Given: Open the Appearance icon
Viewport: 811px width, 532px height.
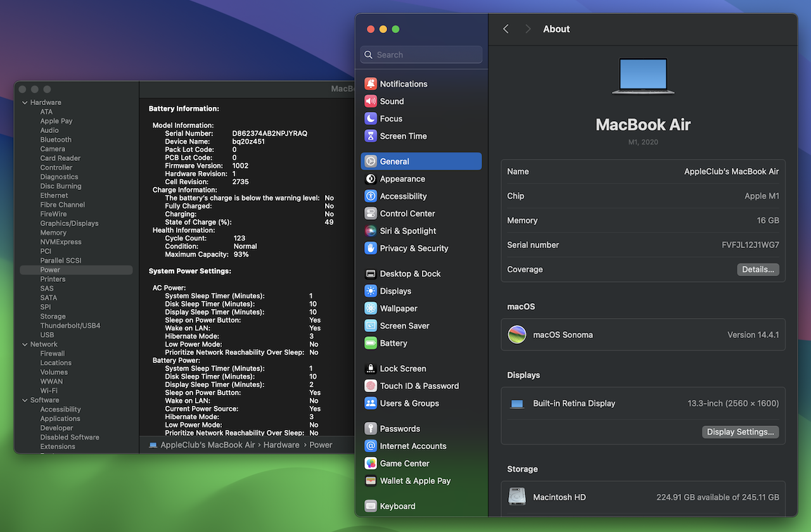Looking at the screenshot, I should point(371,179).
